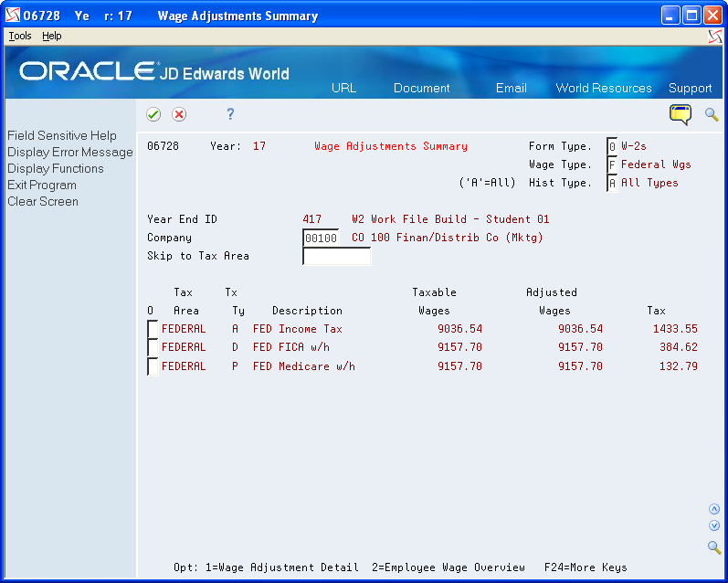Screen dimensions: 728x583
Task: Click the Form Type input field
Action: pos(612,146)
